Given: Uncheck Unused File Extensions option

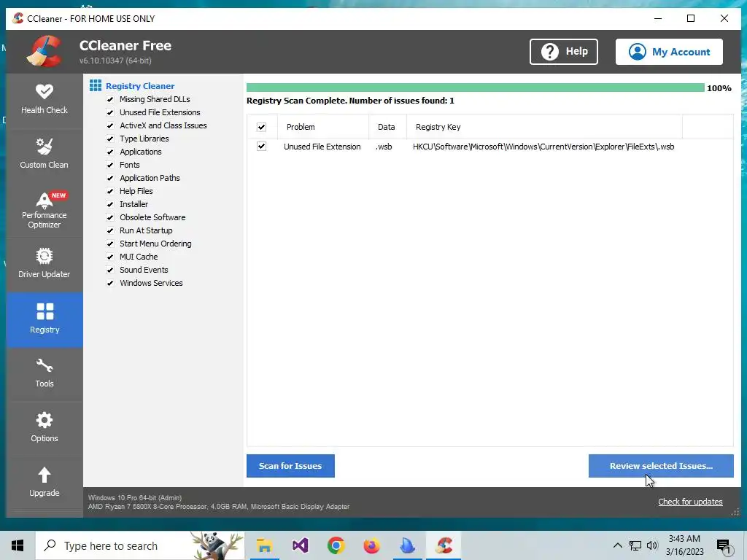Looking at the screenshot, I should click(110, 112).
